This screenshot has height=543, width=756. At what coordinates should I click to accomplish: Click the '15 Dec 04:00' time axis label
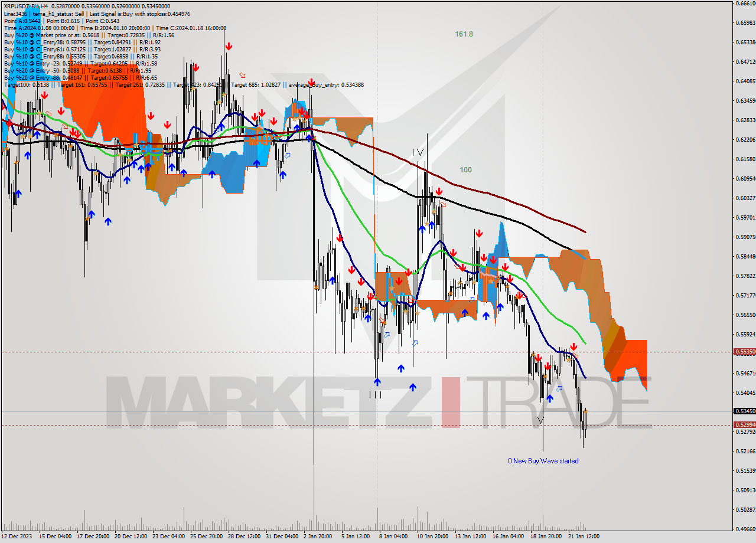pos(56,537)
